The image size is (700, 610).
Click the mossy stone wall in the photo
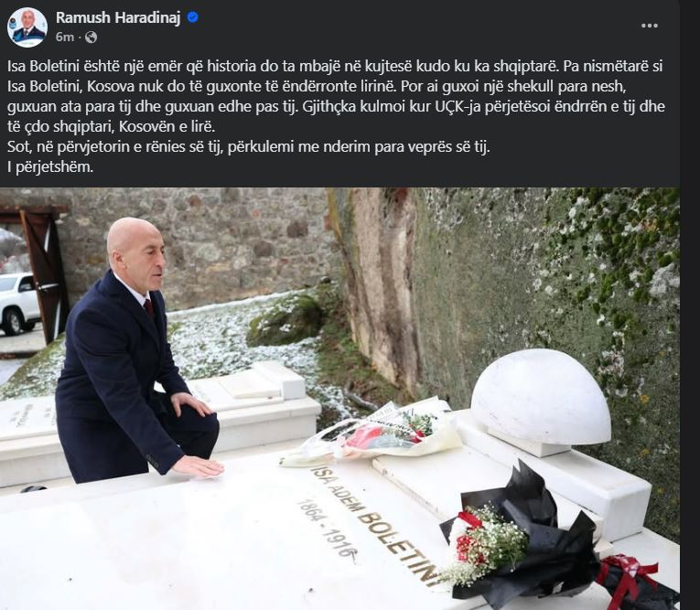click(549, 285)
